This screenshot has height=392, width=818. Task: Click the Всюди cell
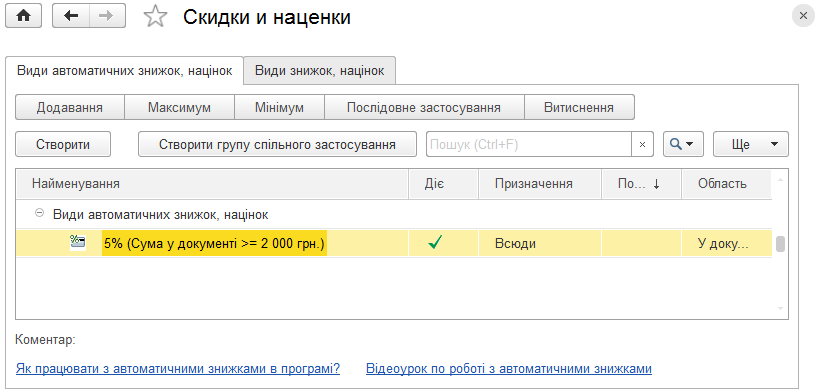click(540, 243)
